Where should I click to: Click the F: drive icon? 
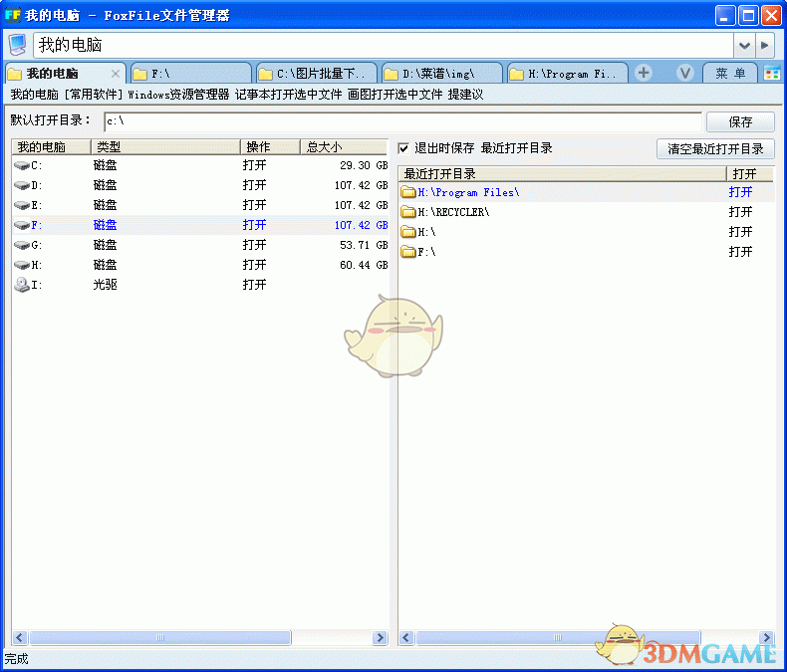22,225
